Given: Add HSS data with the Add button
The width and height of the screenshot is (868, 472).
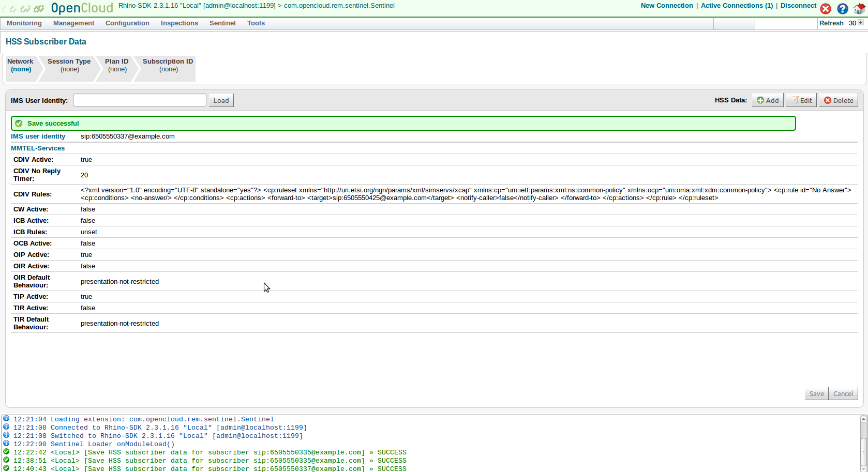Looking at the screenshot, I should [768, 100].
